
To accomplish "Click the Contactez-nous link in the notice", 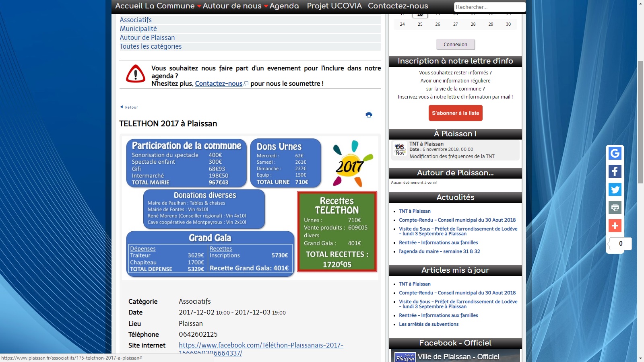I will 219,84.
